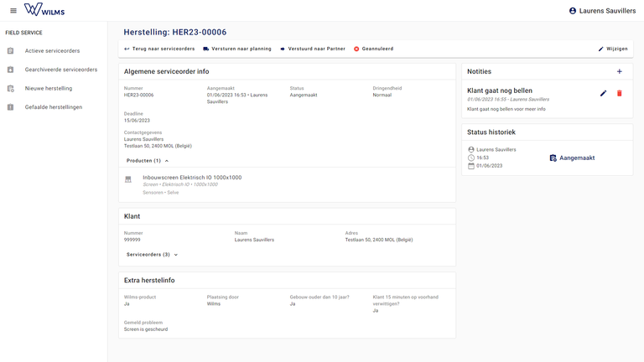This screenshot has height=362, width=644.
Task: Add a new note with plus icon
Action: (x=620, y=72)
